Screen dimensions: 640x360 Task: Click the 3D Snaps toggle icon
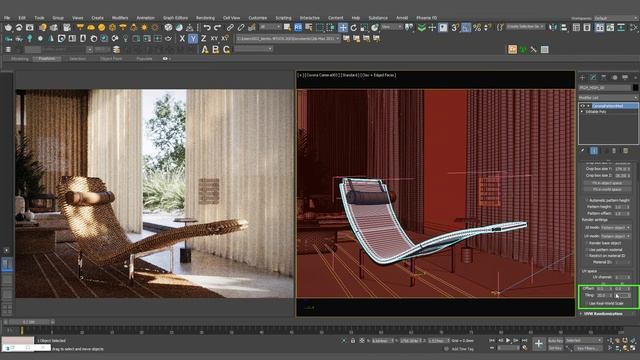455,27
